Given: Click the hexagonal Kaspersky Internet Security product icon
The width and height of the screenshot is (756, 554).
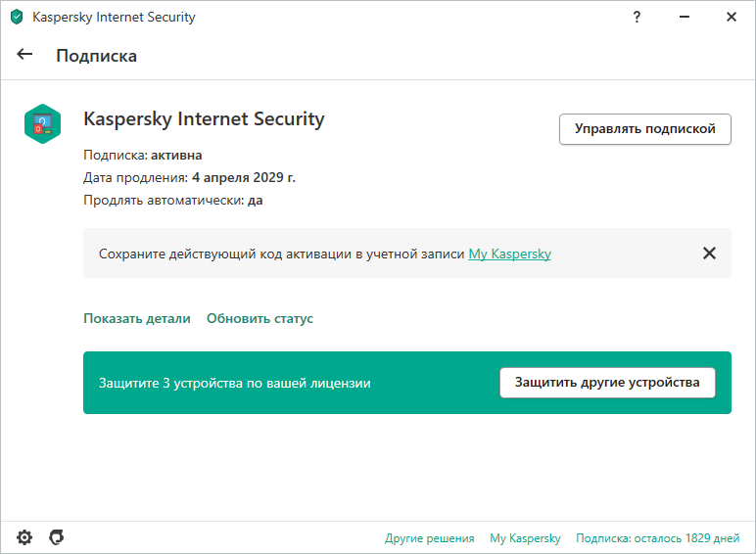Looking at the screenshot, I should (x=42, y=123).
